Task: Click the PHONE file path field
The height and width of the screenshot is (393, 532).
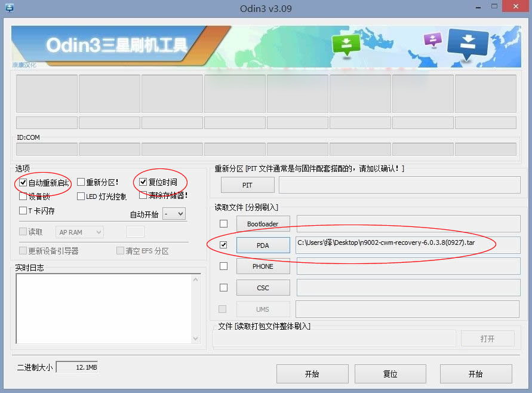Action: click(x=408, y=266)
